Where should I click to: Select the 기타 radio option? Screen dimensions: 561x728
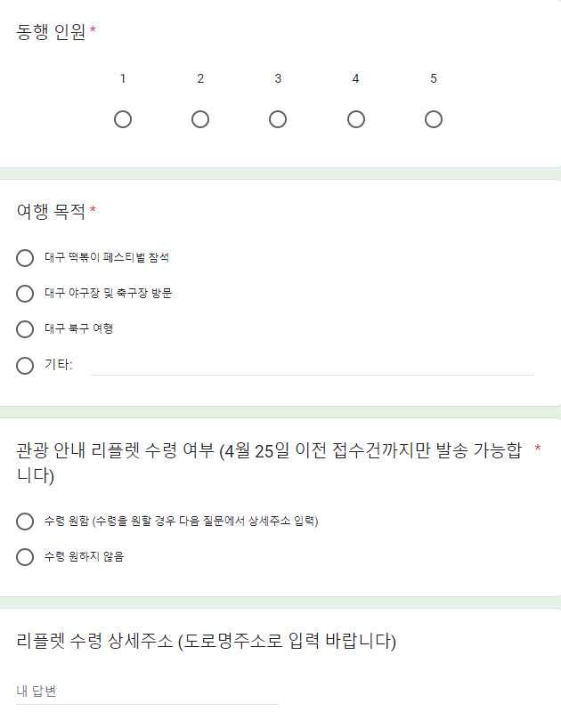click(24, 365)
